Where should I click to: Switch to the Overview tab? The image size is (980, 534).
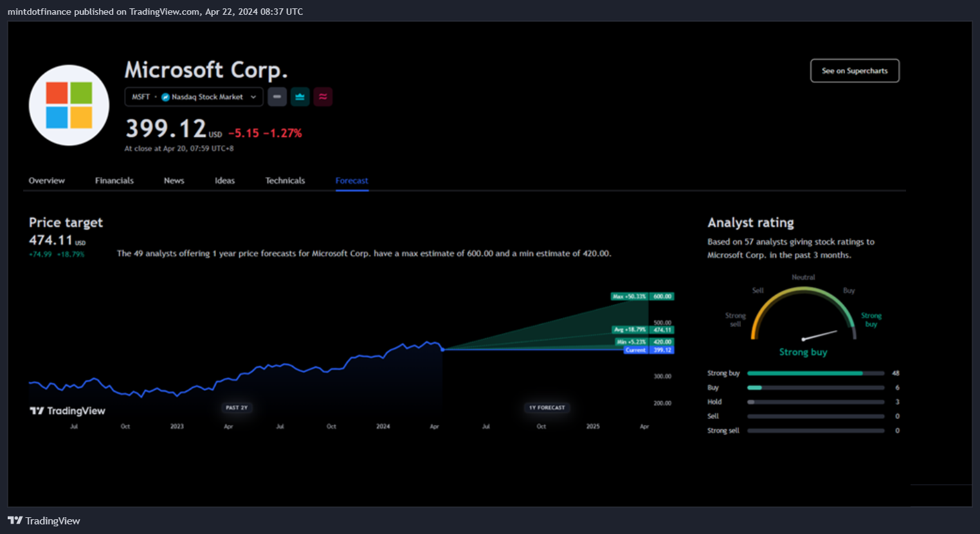[47, 181]
